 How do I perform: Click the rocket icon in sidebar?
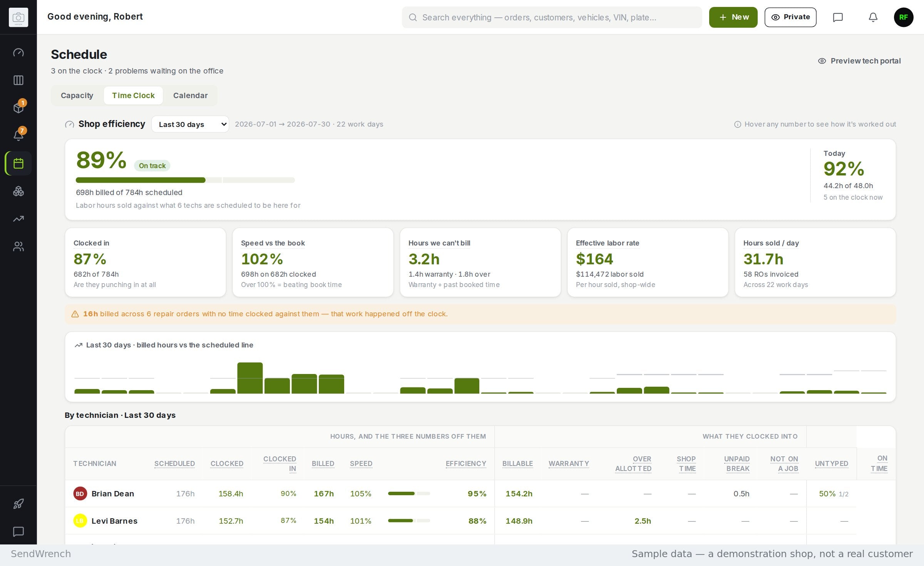click(18, 504)
